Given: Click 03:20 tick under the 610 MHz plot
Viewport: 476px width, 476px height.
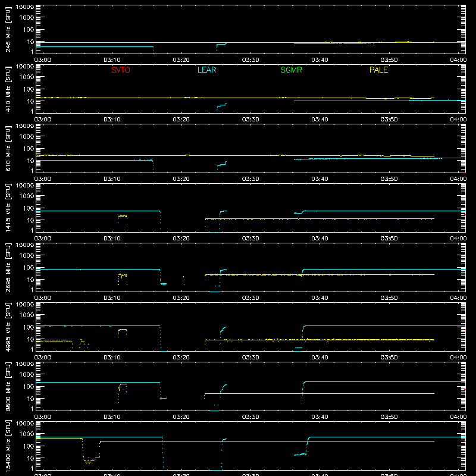Looking at the screenshot, I should pos(181,179).
